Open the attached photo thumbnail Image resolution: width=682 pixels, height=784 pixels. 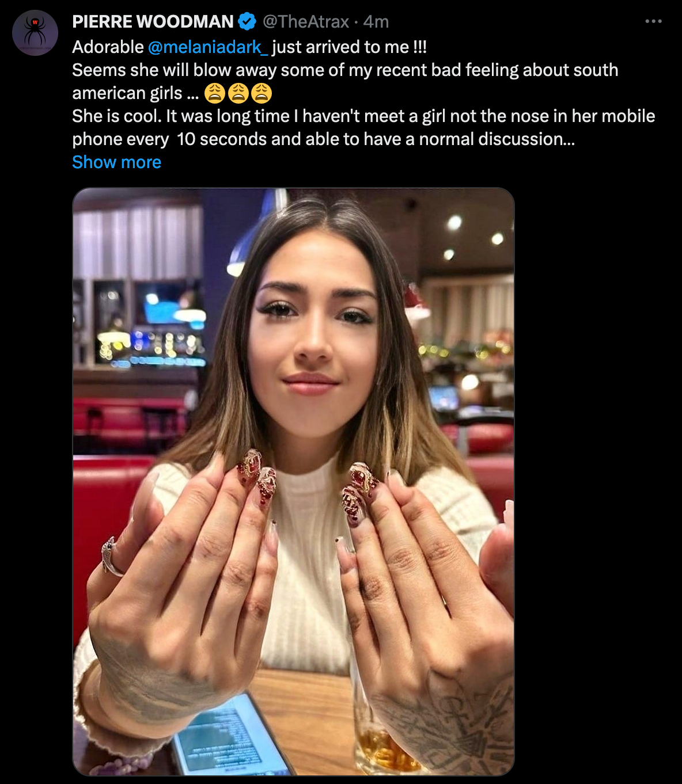(293, 482)
